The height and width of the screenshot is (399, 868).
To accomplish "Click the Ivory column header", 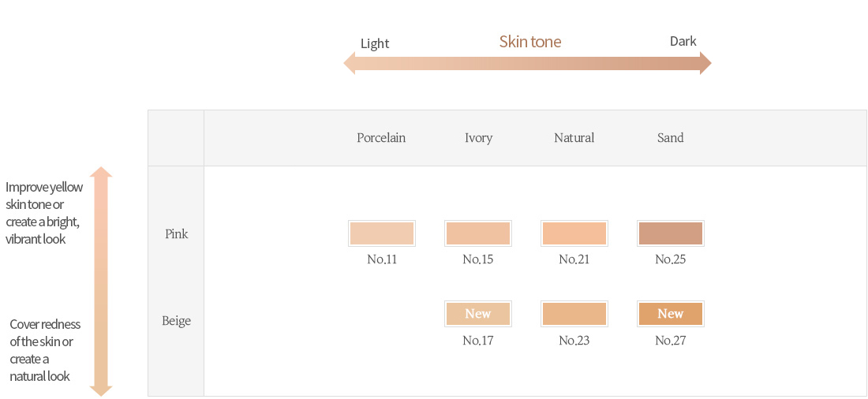I will coord(478,138).
